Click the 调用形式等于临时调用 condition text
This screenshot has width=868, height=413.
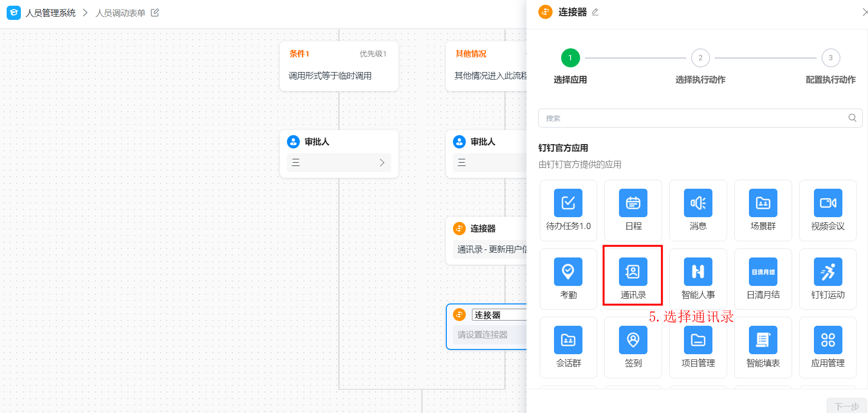pyautogui.click(x=330, y=76)
